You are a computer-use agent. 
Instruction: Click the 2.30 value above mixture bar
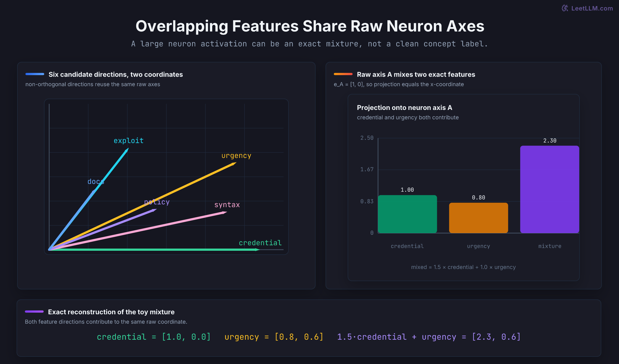pos(550,141)
